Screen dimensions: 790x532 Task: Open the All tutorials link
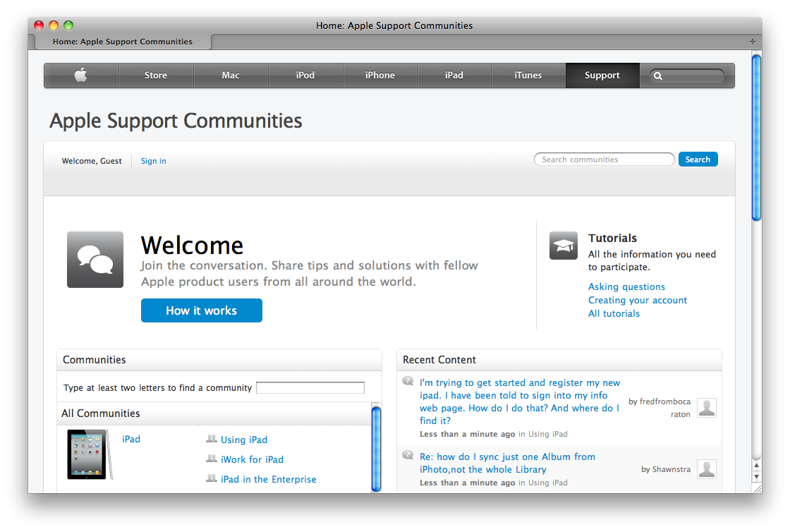click(x=614, y=313)
